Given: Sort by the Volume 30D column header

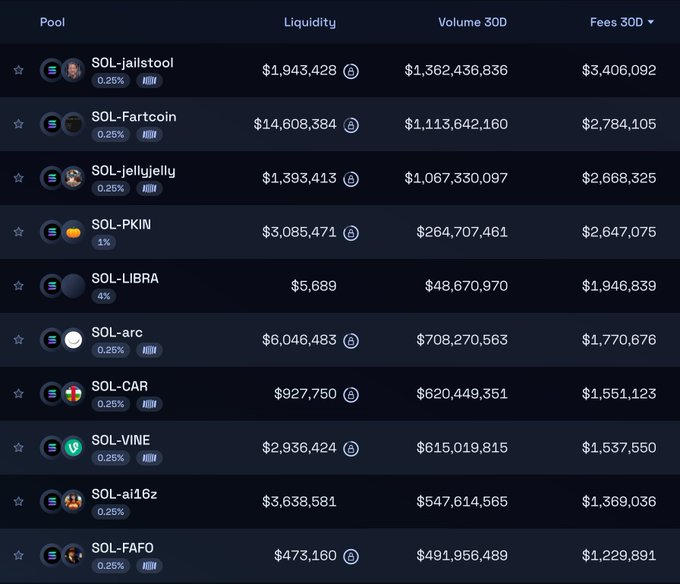Looking at the screenshot, I should (472, 22).
